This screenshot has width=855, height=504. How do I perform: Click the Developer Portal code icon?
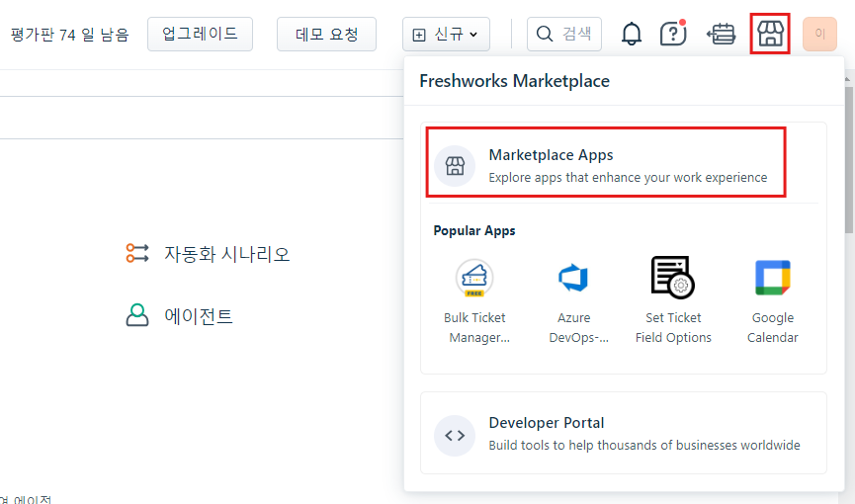tap(455, 435)
